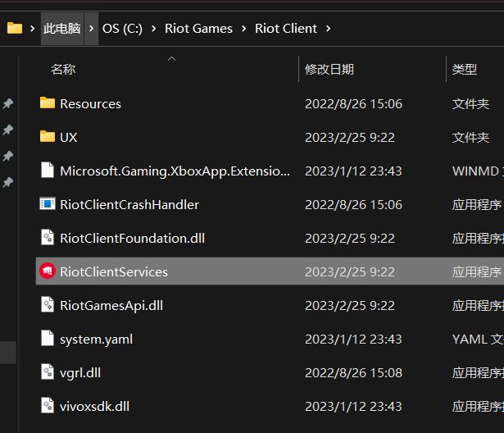
Task: Go to 此电脑 in the breadcrumb
Action: tap(62, 29)
